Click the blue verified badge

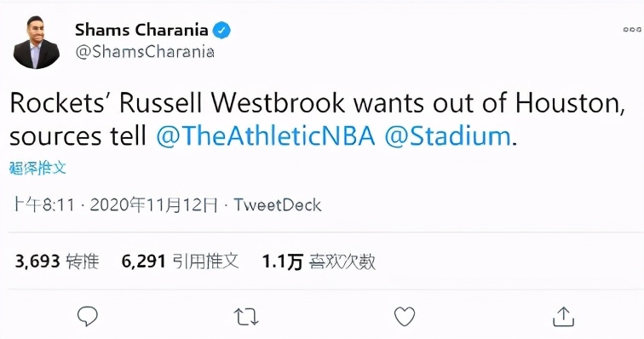[221, 31]
